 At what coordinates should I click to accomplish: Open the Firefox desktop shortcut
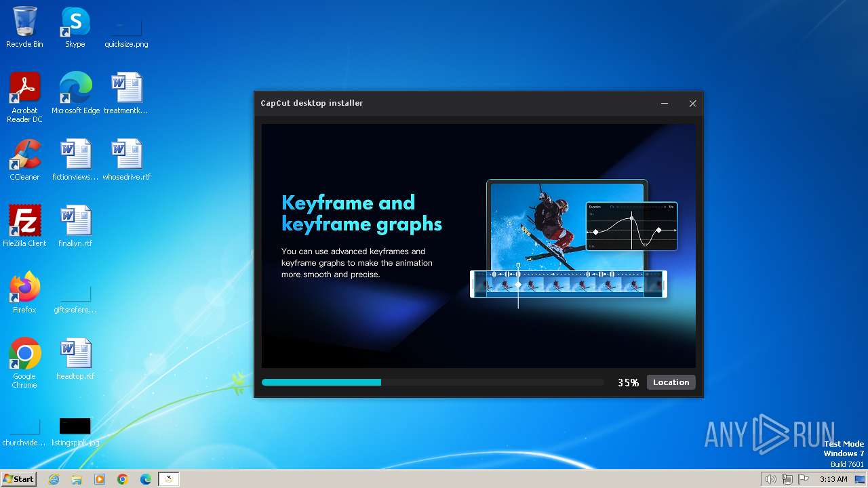tap(24, 292)
